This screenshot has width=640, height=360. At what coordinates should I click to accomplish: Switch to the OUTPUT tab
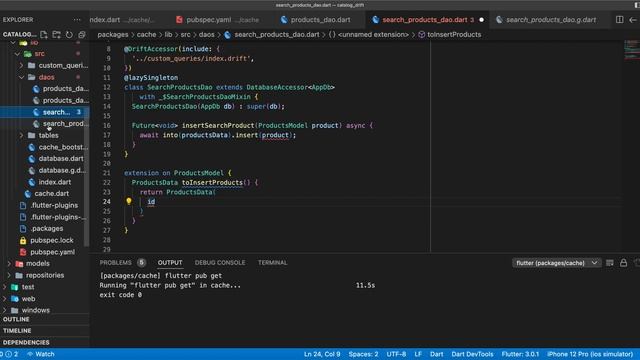tap(170, 262)
